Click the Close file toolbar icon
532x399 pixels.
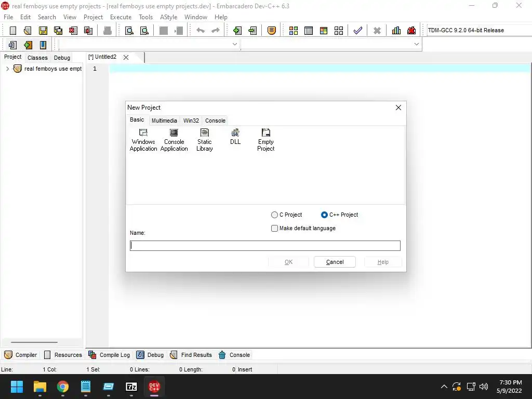[x=73, y=31]
